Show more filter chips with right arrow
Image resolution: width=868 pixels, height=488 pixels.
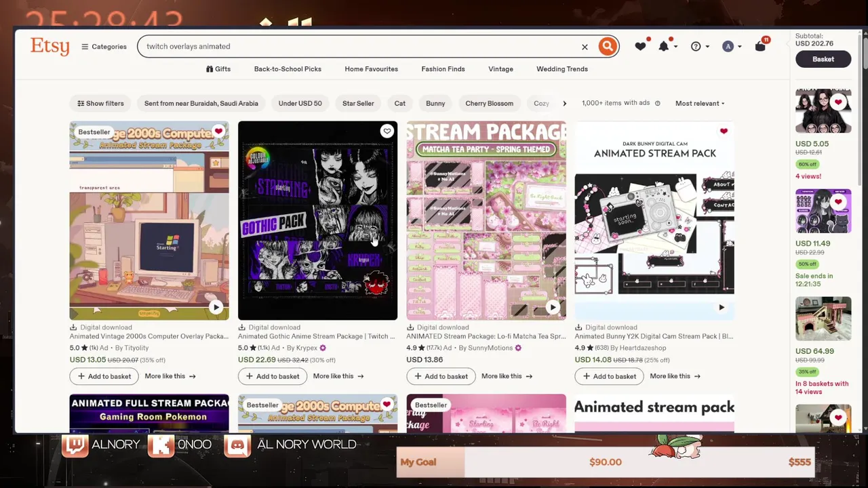(564, 104)
